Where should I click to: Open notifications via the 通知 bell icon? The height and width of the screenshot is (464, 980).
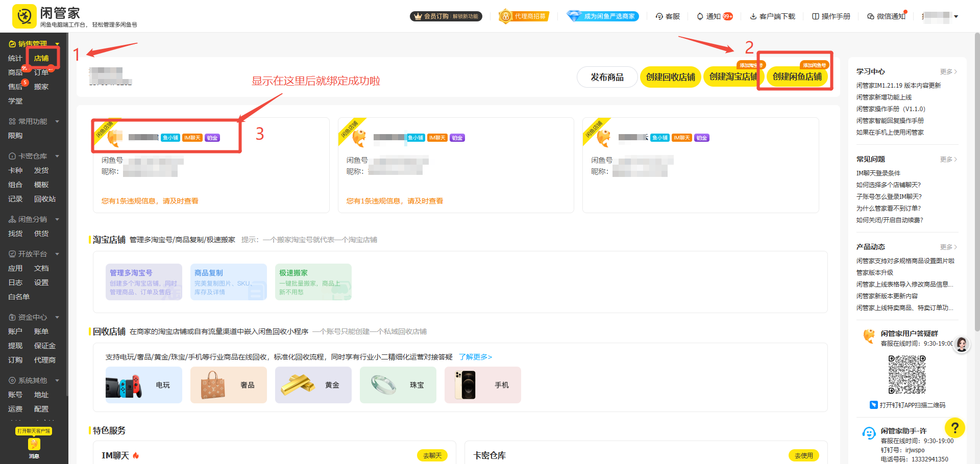click(x=700, y=16)
